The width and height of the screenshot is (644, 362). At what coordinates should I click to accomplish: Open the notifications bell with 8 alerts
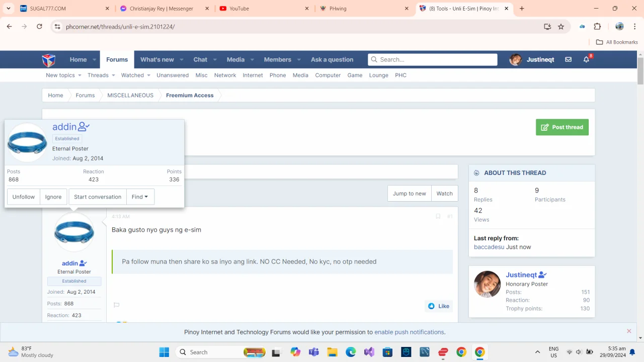click(x=586, y=59)
